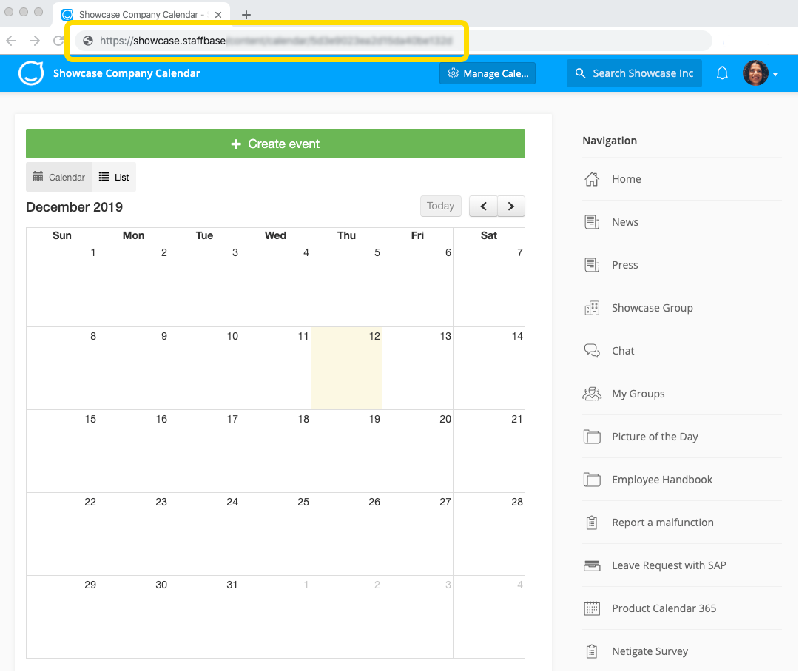
Task: Click the Today button
Action: click(440, 206)
